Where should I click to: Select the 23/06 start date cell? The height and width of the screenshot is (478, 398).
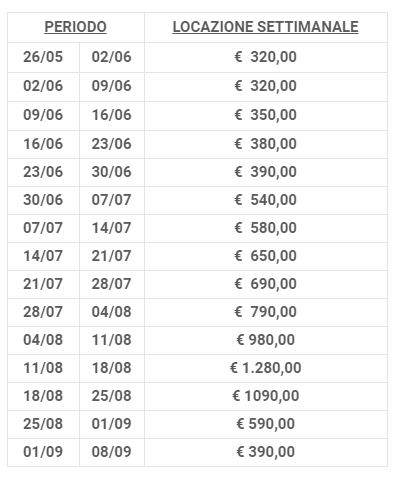43,172
